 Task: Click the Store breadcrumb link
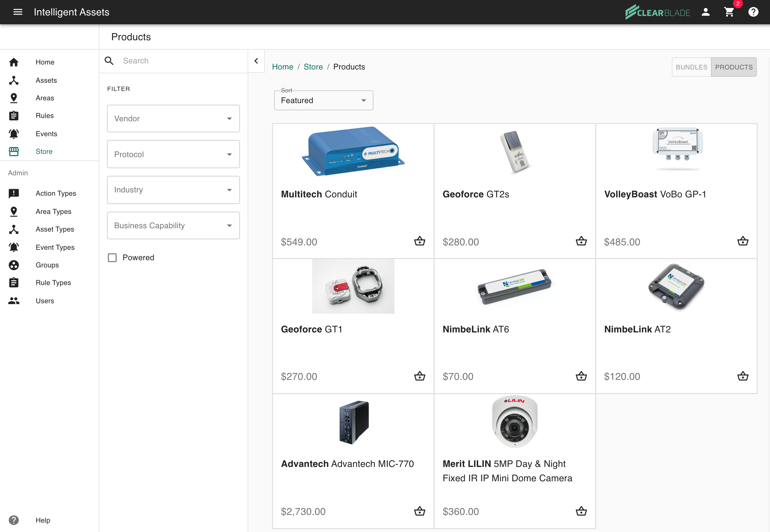(x=313, y=67)
